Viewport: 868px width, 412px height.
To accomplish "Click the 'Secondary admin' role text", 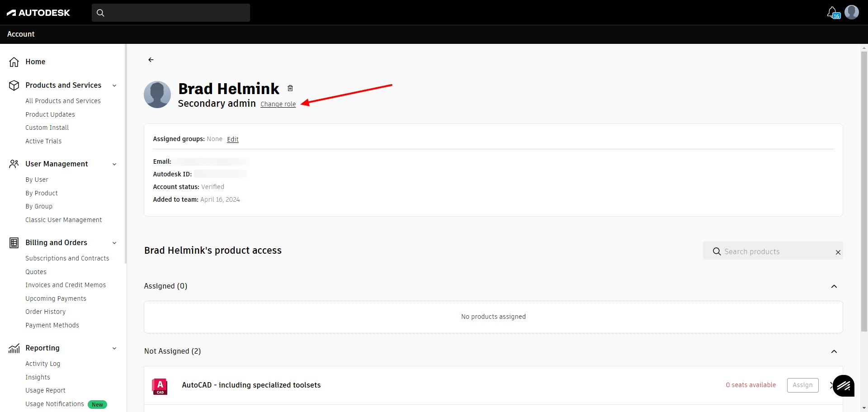I will pos(217,104).
